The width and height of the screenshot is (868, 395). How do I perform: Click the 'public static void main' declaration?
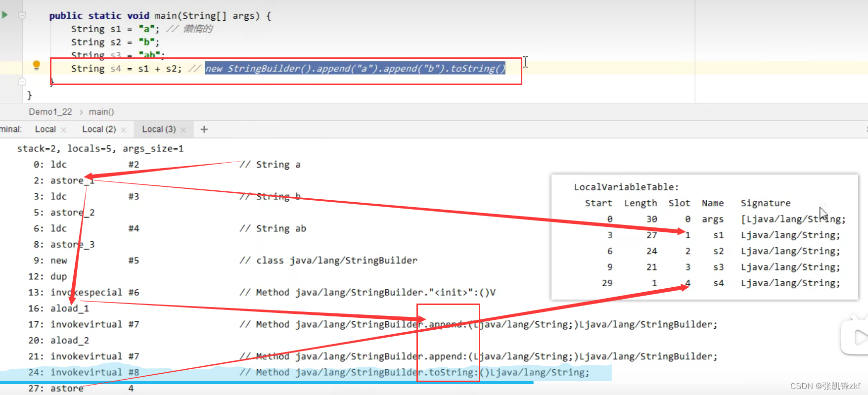[x=160, y=15]
